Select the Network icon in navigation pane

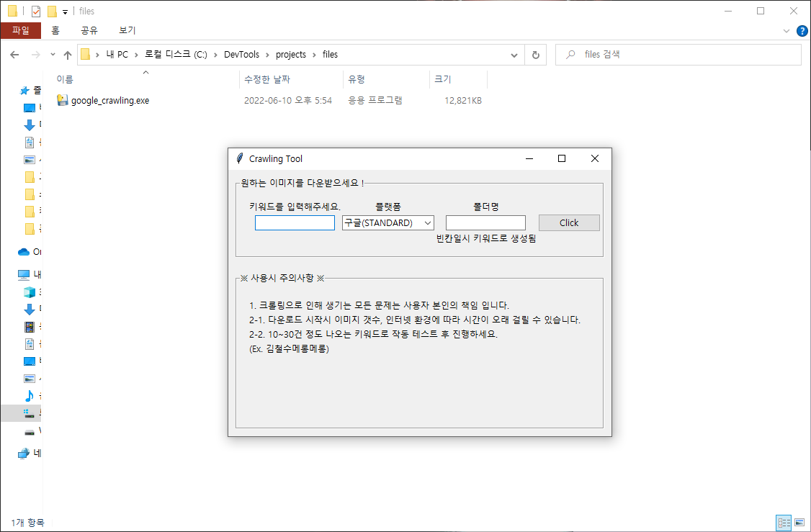[x=24, y=454]
